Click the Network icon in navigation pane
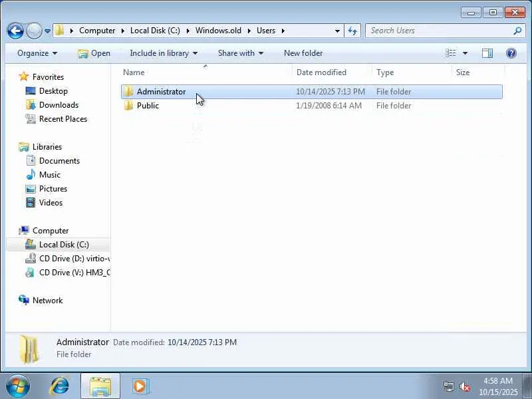 (24, 300)
